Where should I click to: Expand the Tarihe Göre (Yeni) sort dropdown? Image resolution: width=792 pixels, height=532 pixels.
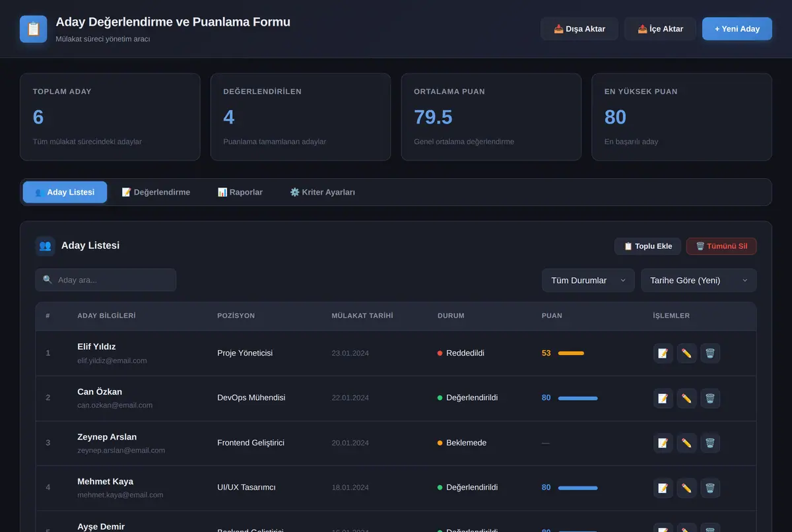coord(699,281)
